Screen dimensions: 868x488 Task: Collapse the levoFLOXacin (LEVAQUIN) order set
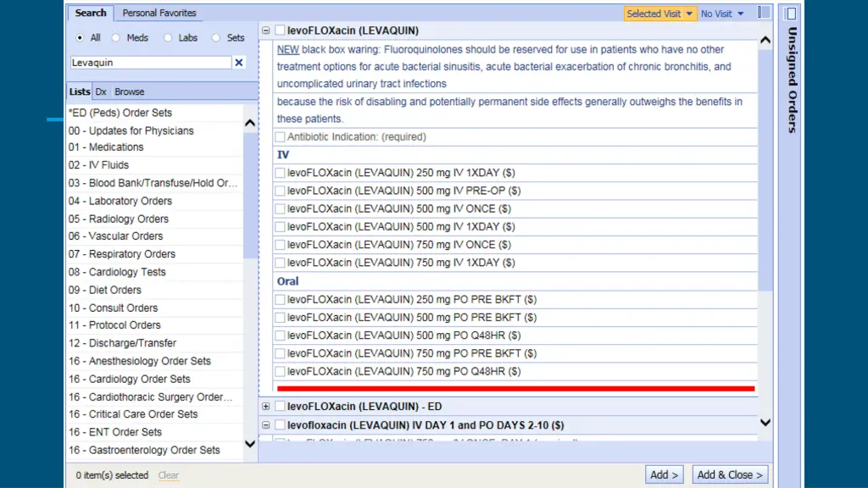(265, 30)
